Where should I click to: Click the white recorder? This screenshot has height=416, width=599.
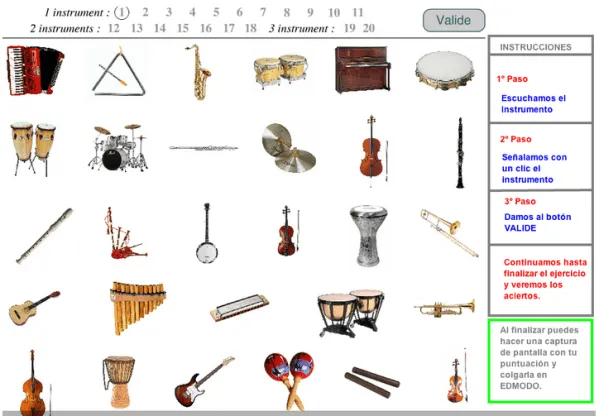pos(44,236)
